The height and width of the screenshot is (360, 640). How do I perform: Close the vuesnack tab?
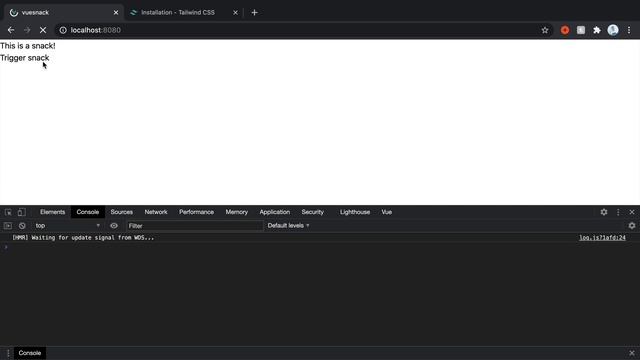116,13
